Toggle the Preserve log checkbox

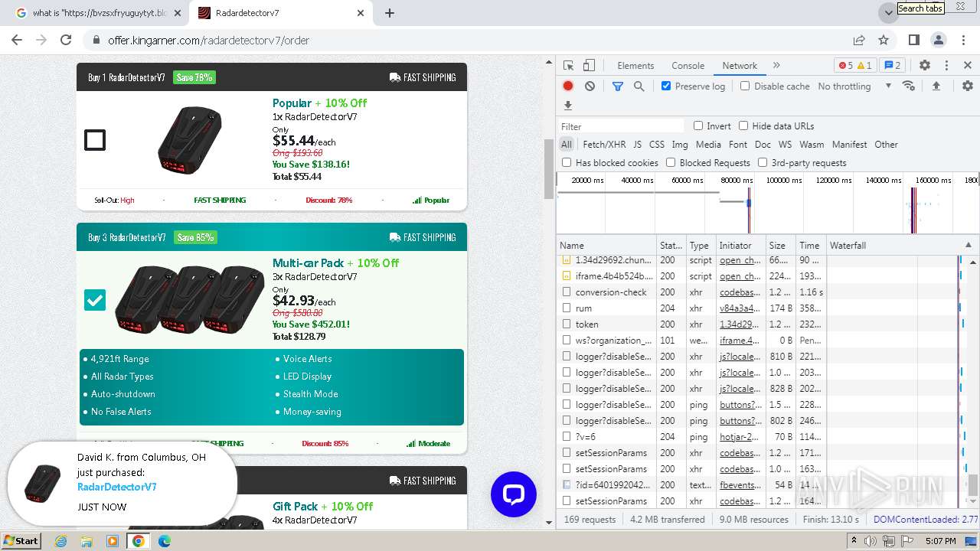[x=666, y=86]
